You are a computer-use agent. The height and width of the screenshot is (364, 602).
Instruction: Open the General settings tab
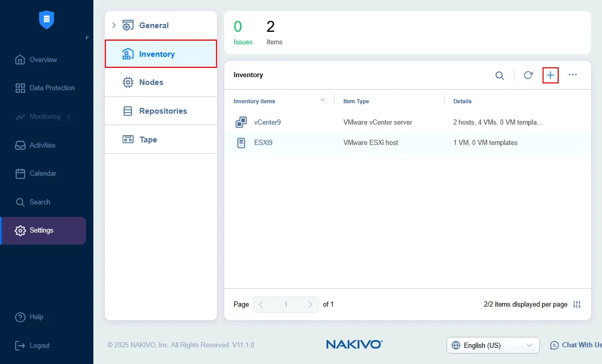point(161,26)
